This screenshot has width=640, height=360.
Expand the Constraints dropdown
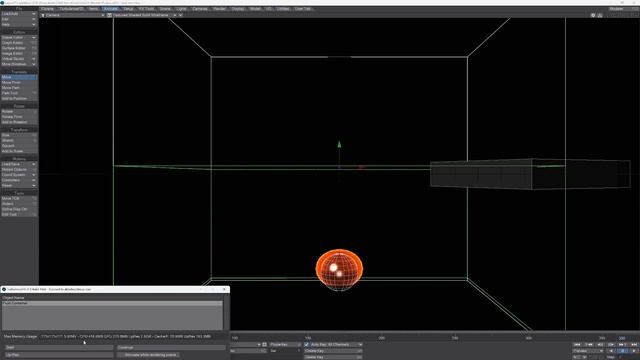tap(19, 180)
